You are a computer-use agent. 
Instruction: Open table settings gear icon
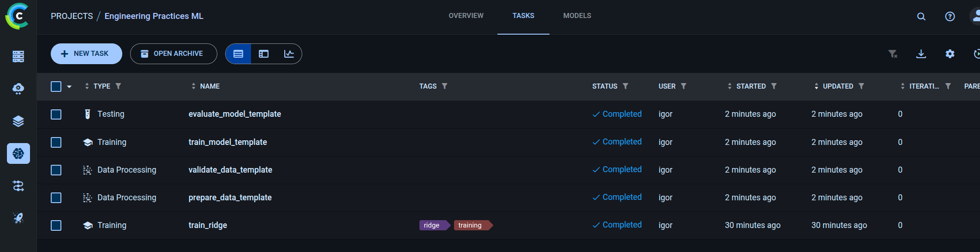click(x=950, y=54)
